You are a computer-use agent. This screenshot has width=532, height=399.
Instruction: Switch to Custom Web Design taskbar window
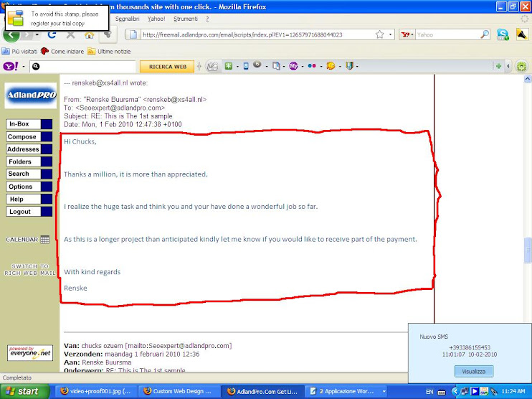coord(179,392)
